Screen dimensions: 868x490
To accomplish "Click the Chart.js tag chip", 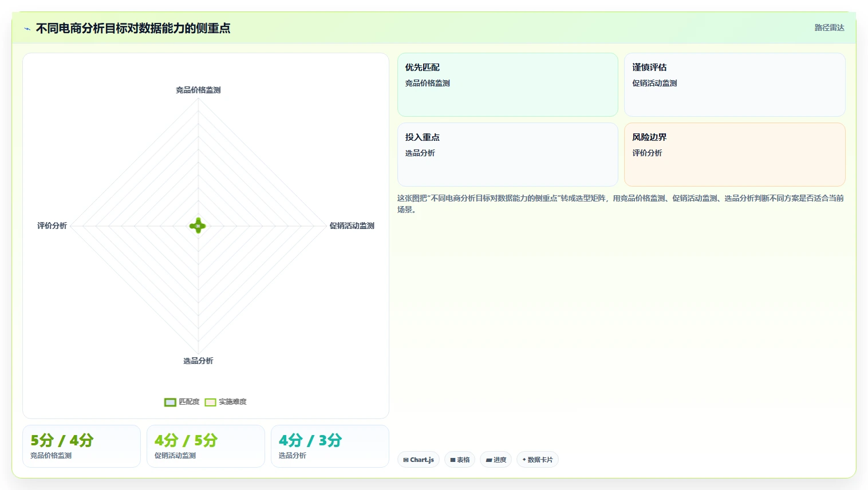I will tap(419, 460).
